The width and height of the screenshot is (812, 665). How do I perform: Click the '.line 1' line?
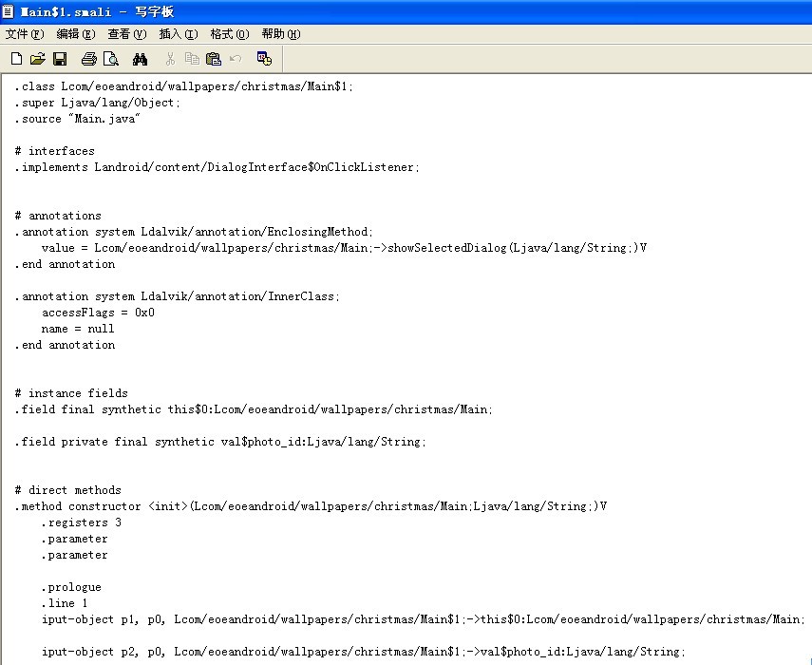click(65, 603)
